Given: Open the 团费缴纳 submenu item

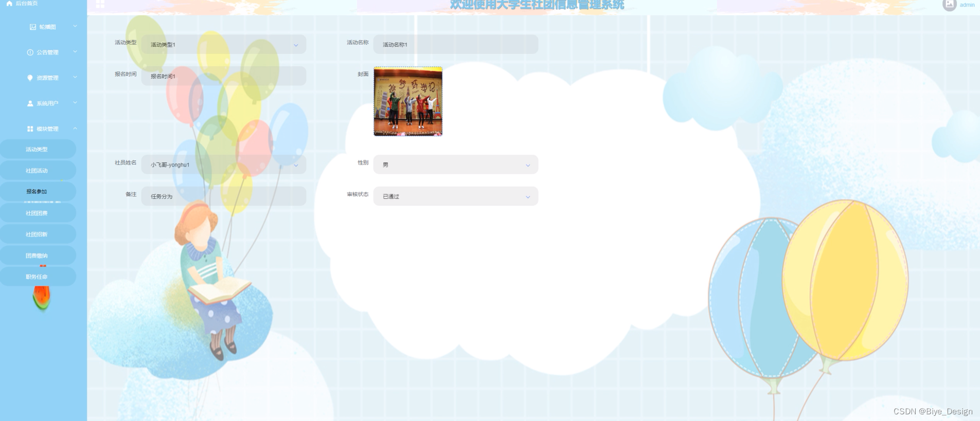Looking at the screenshot, I should click(x=38, y=255).
